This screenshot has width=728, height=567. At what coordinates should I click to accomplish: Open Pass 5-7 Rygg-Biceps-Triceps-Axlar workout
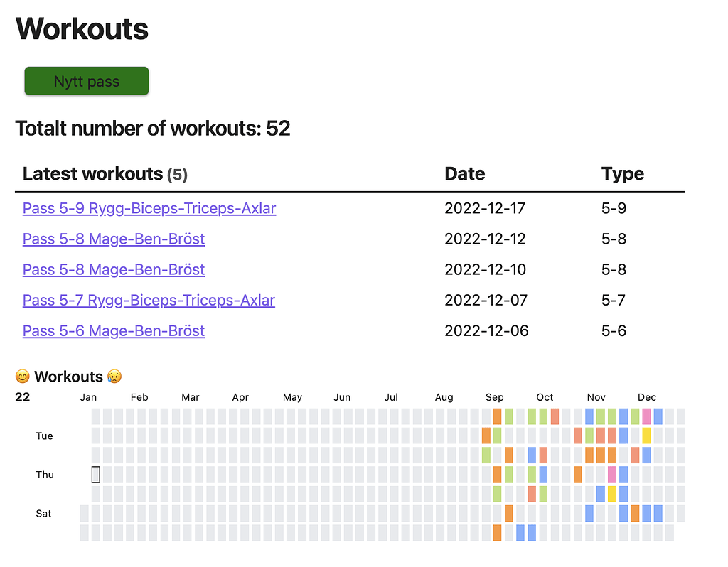tap(149, 300)
